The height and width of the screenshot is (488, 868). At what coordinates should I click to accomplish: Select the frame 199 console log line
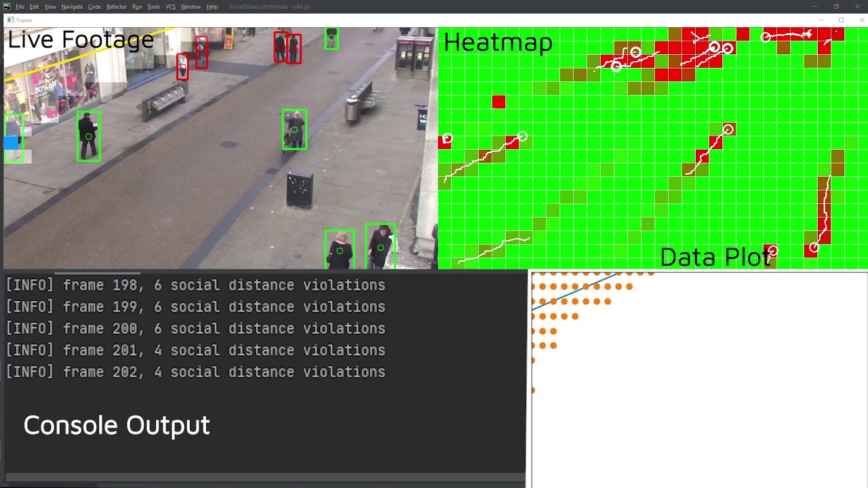[195, 307]
